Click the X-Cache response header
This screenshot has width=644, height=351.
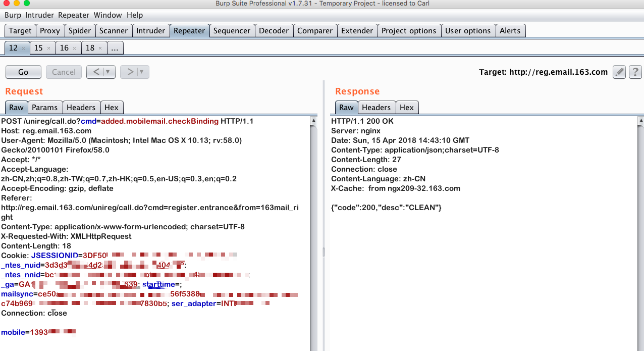click(x=396, y=188)
